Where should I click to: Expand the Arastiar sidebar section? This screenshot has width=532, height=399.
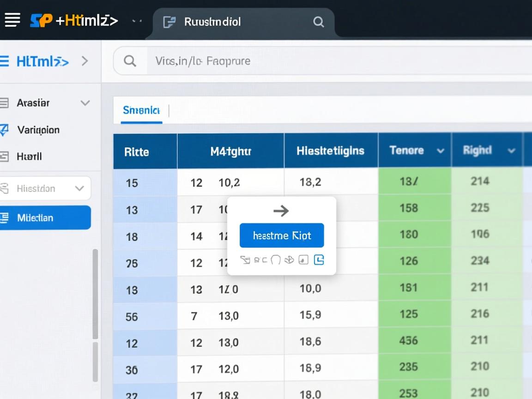pyautogui.click(x=85, y=103)
